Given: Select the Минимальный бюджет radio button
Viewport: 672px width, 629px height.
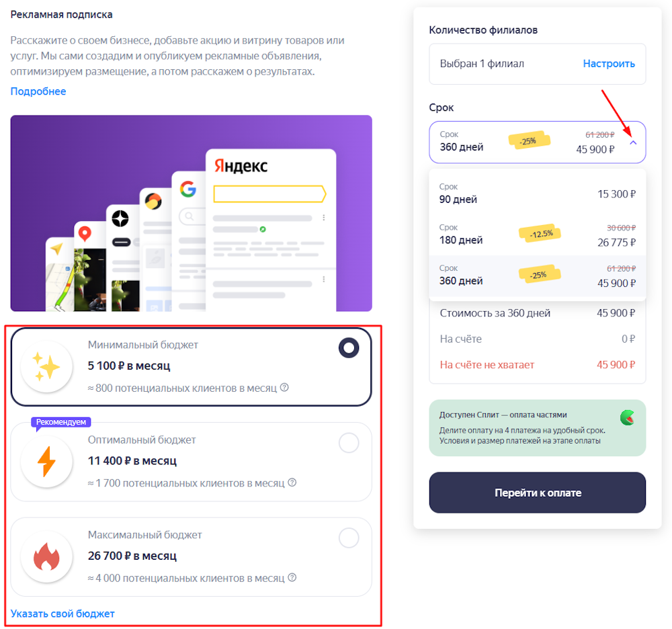Looking at the screenshot, I should [349, 348].
